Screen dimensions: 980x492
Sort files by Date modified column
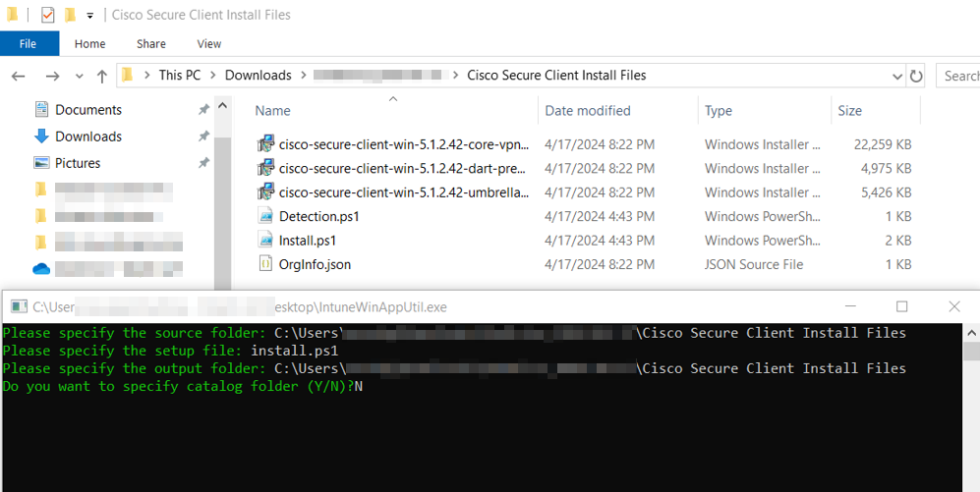click(588, 111)
